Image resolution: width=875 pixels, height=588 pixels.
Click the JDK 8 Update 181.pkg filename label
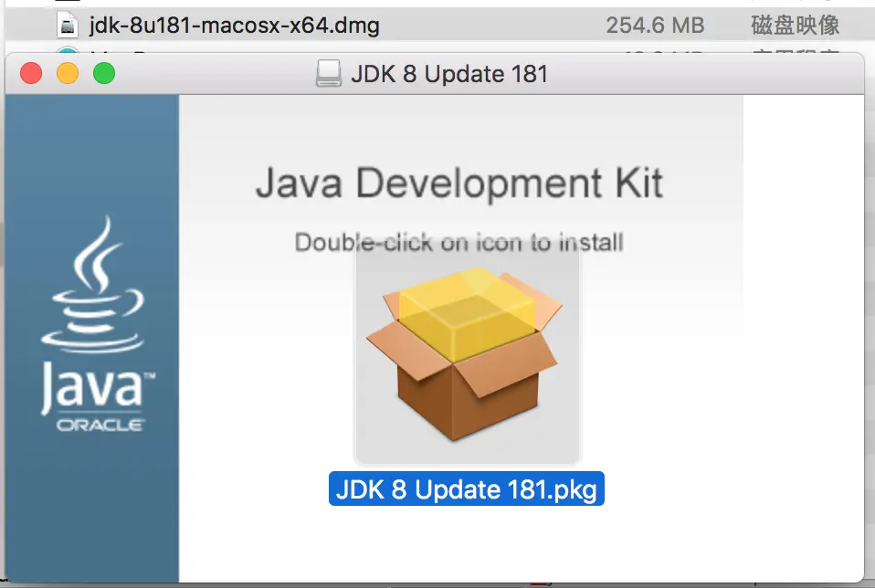coord(467,489)
